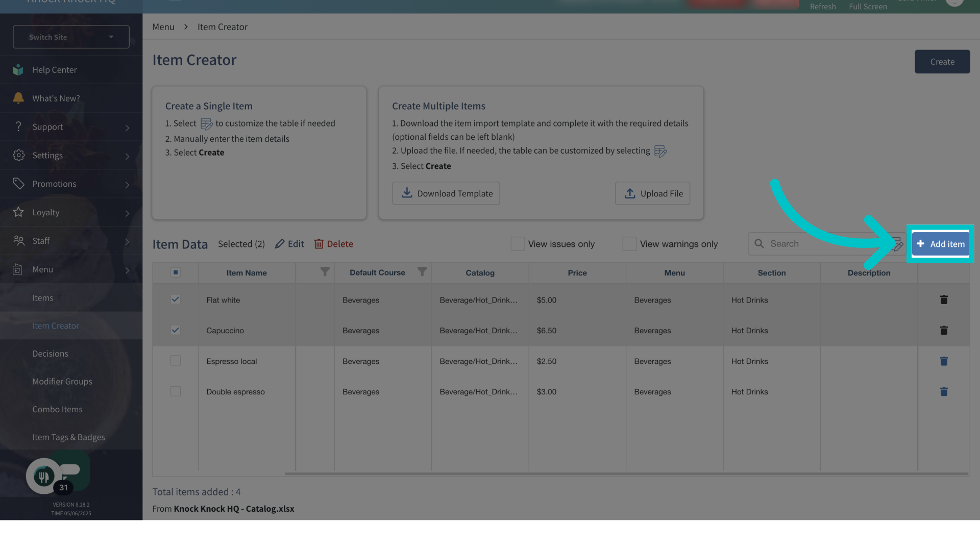Image resolution: width=980 pixels, height=551 pixels.
Task: Go to Combo Items page
Action: 57,409
